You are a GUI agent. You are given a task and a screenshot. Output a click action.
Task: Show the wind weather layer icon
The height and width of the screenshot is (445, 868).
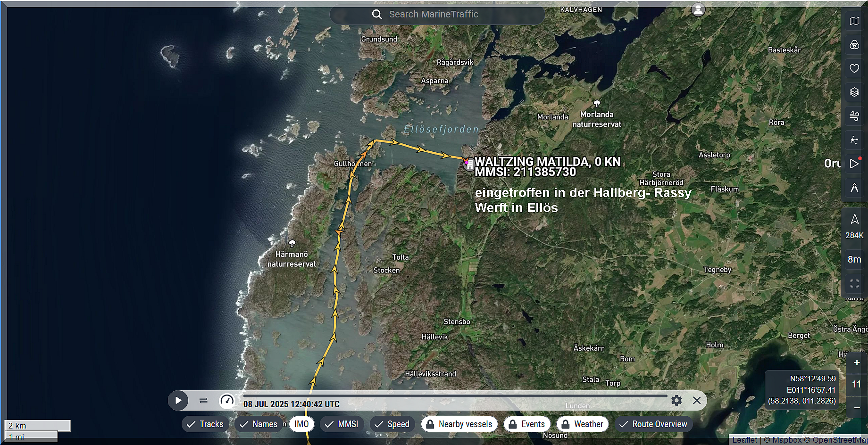coord(854,115)
